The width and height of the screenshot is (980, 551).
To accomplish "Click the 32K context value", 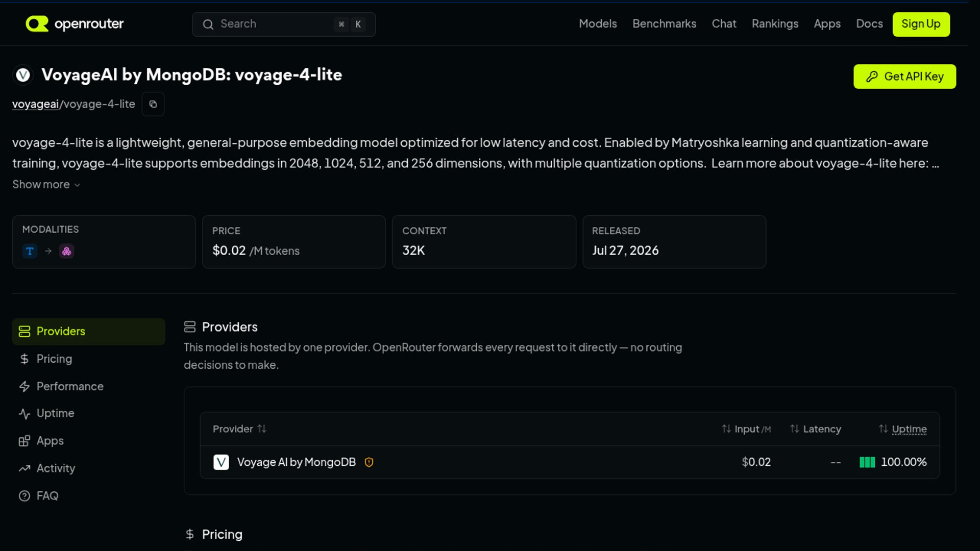I will [x=413, y=251].
